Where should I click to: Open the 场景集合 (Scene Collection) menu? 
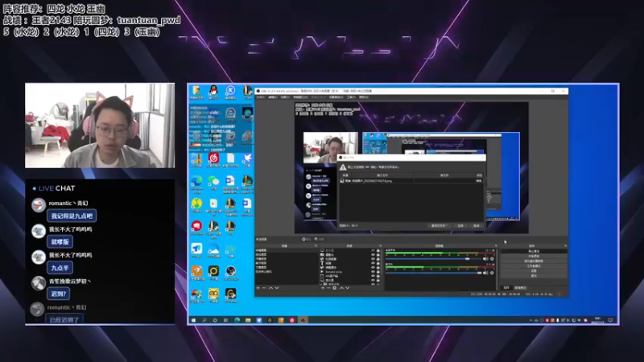(336, 97)
